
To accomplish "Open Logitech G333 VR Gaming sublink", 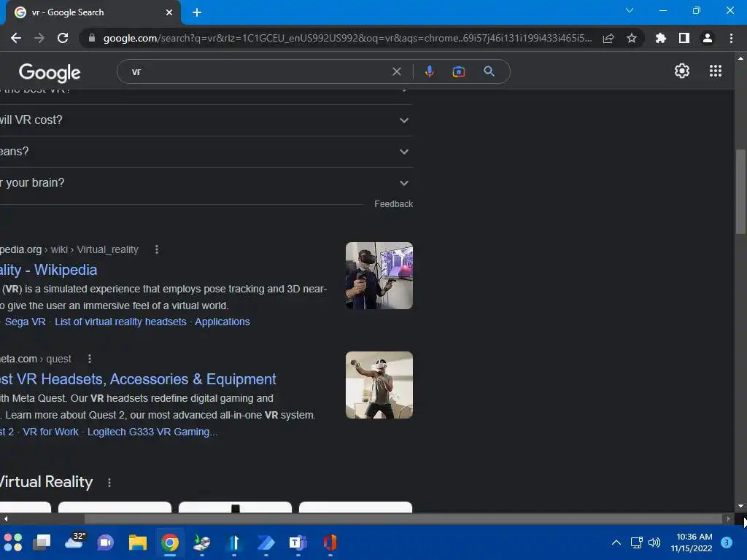I will point(152,432).
